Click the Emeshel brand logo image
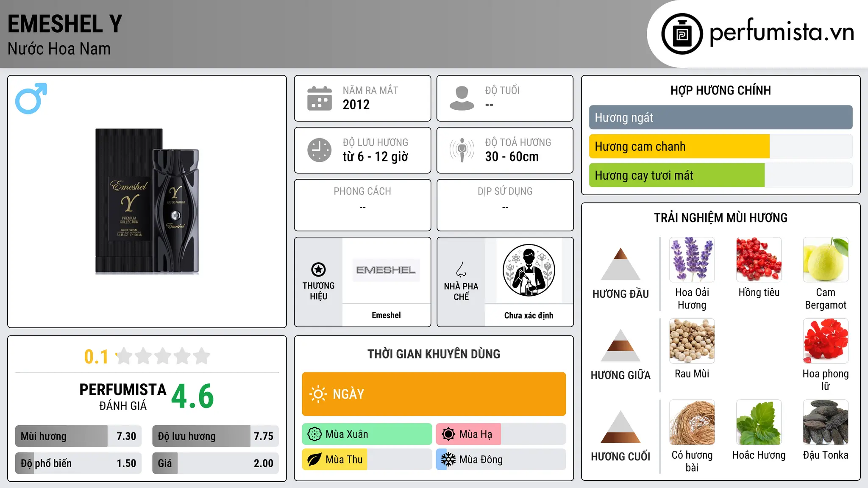Viewport: 868px width, 488px height. [x=386, y=270]
